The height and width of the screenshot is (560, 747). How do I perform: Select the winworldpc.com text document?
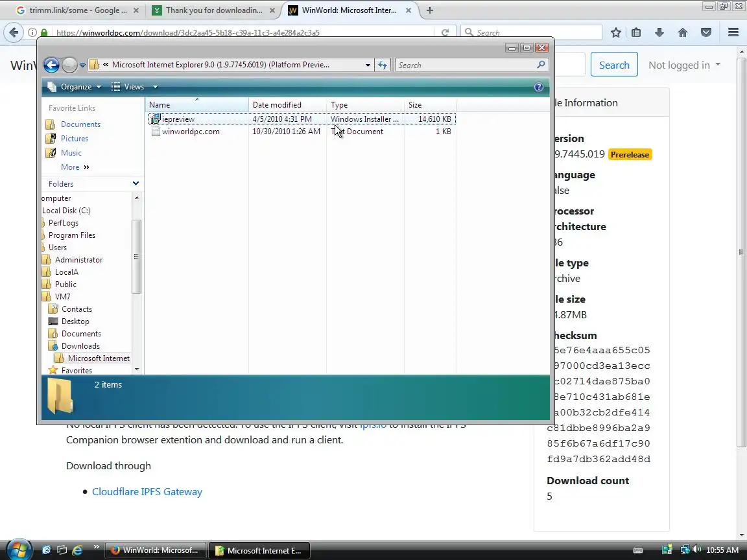(302, 132)
